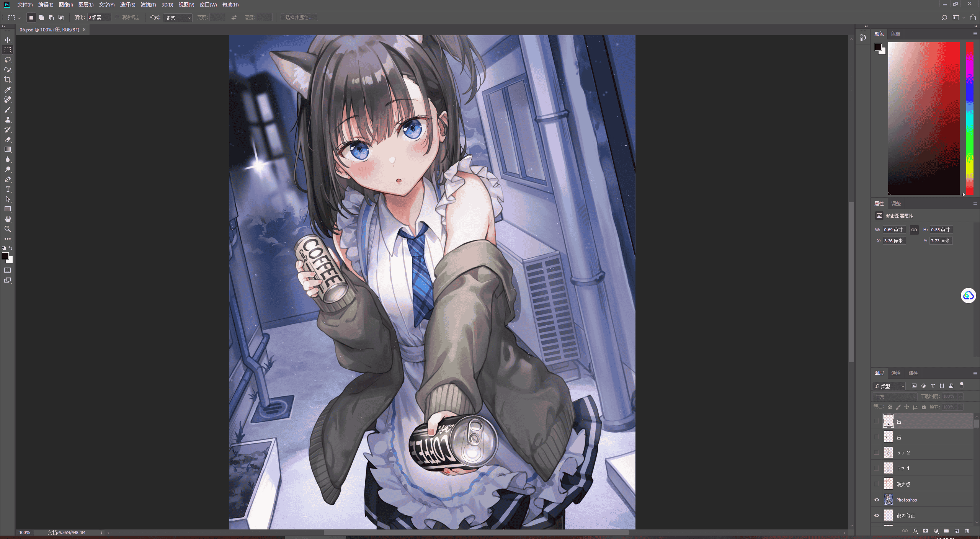Create a new layer group
This screenshot has height=539, width=980.
point(946,531)
